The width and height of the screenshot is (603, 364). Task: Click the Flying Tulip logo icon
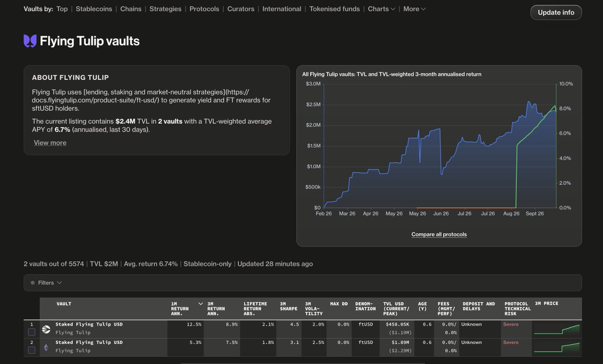coord(30,41)
